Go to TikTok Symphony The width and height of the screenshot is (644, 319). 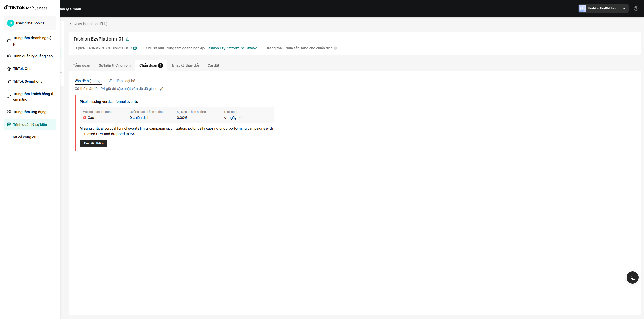(x=30, y=81)
